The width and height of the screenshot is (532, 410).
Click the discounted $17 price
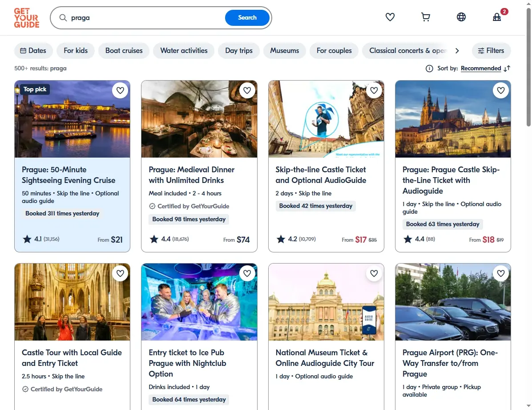[x=361, y=240]
